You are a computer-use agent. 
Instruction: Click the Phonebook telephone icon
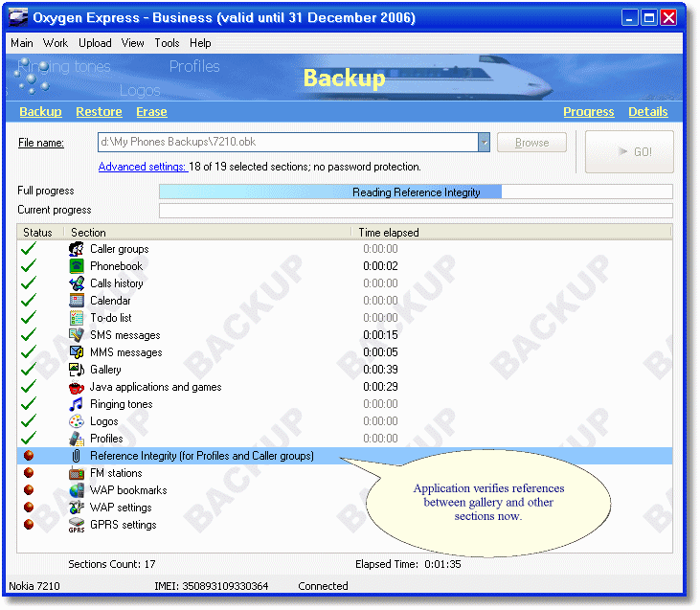77,266
